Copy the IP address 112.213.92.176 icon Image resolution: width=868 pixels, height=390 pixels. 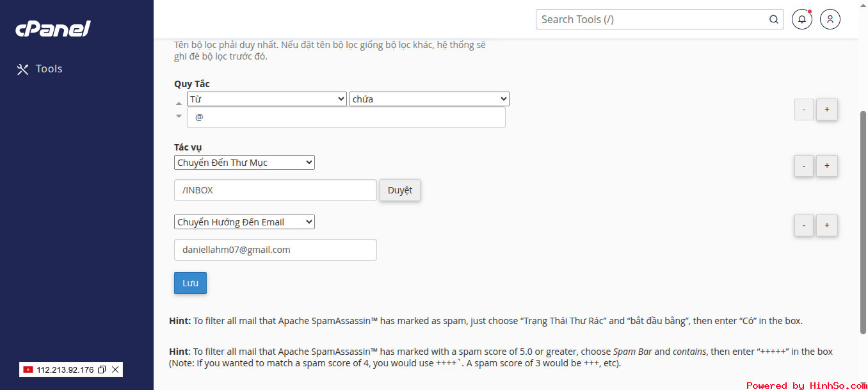[x=102, y=370]
